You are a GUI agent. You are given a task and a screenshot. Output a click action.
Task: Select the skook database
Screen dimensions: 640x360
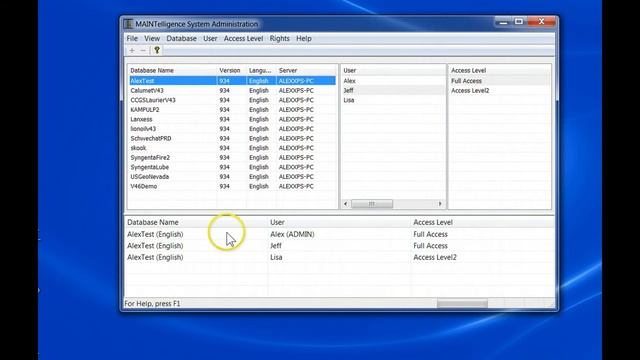tap(233, 148)
